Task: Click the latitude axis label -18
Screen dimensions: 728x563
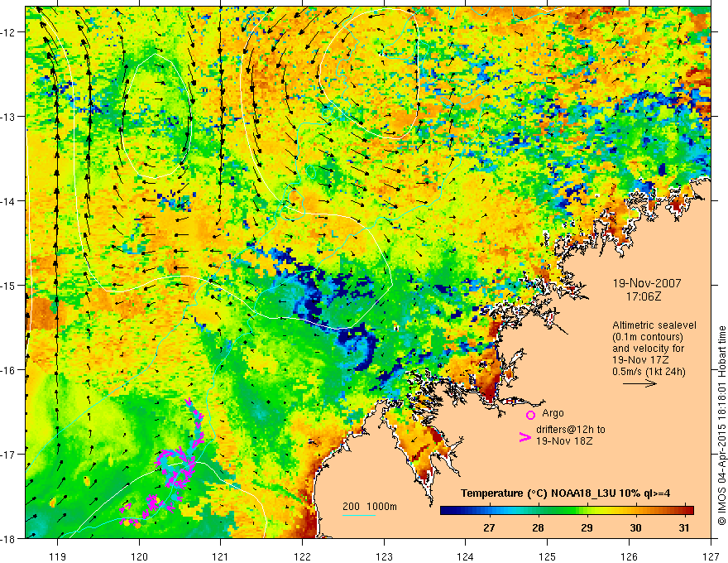Action: click(8, 538)
